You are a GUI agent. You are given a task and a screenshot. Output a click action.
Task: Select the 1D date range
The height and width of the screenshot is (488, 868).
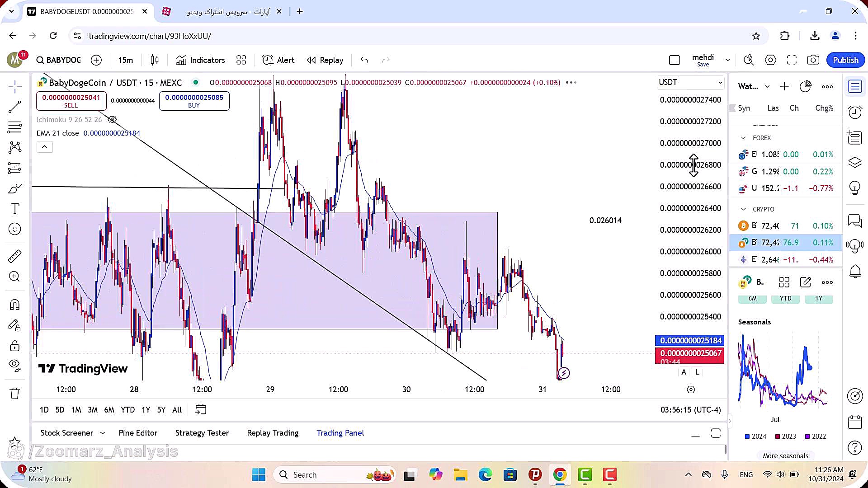coord(44,410)
